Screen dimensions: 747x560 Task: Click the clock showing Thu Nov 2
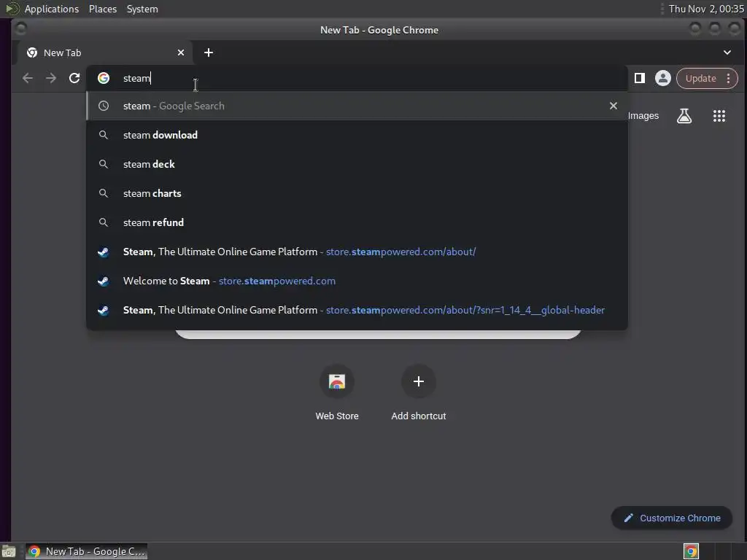(x=705, y=9)
